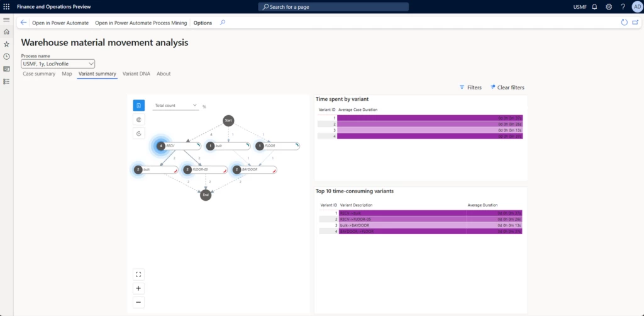Select the End node on the map
644x316 pixels.
206,195
